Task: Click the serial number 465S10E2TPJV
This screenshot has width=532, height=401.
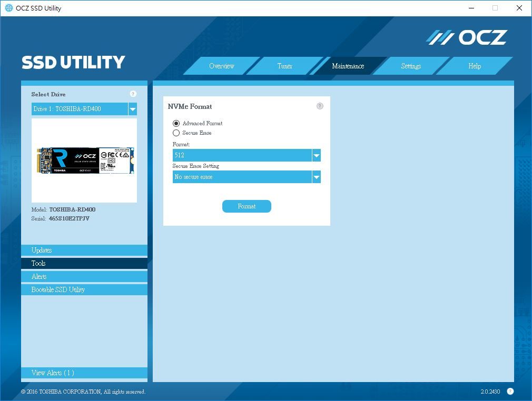Action: coord(69,218)
